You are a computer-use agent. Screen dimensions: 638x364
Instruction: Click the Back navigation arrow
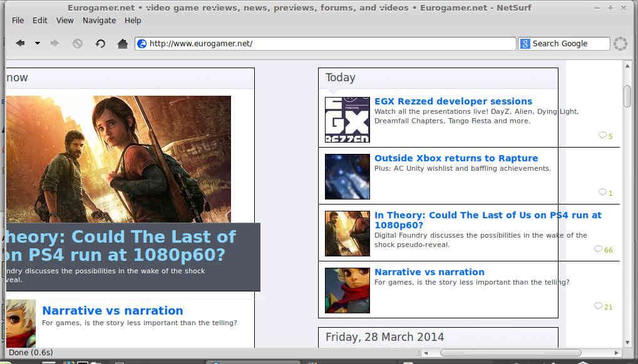coord(20,44)
